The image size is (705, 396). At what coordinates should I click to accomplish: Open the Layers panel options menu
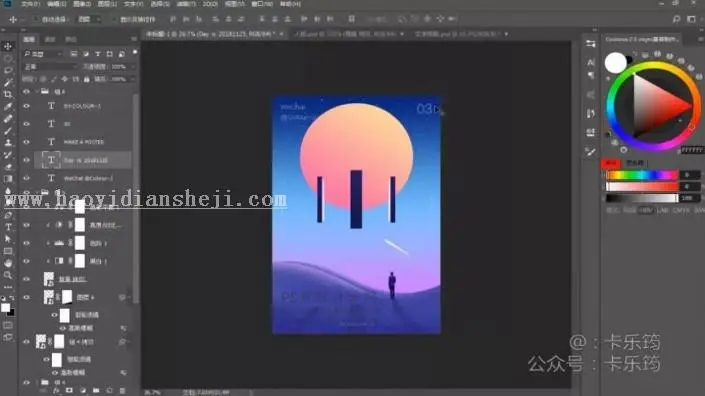(134, 40)
